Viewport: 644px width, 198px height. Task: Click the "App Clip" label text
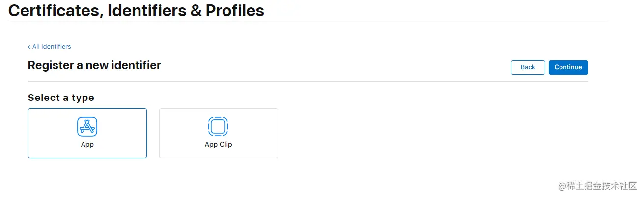coord(218,145)
